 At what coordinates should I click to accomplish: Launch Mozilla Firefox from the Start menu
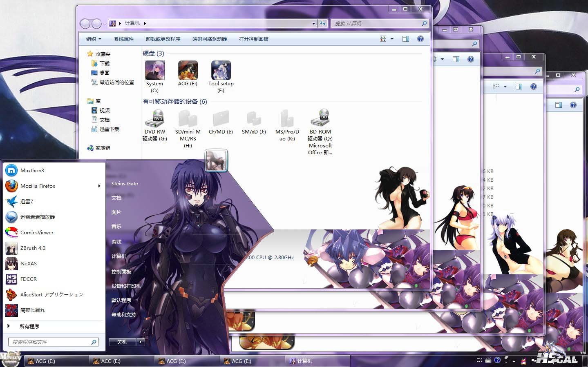54,186
